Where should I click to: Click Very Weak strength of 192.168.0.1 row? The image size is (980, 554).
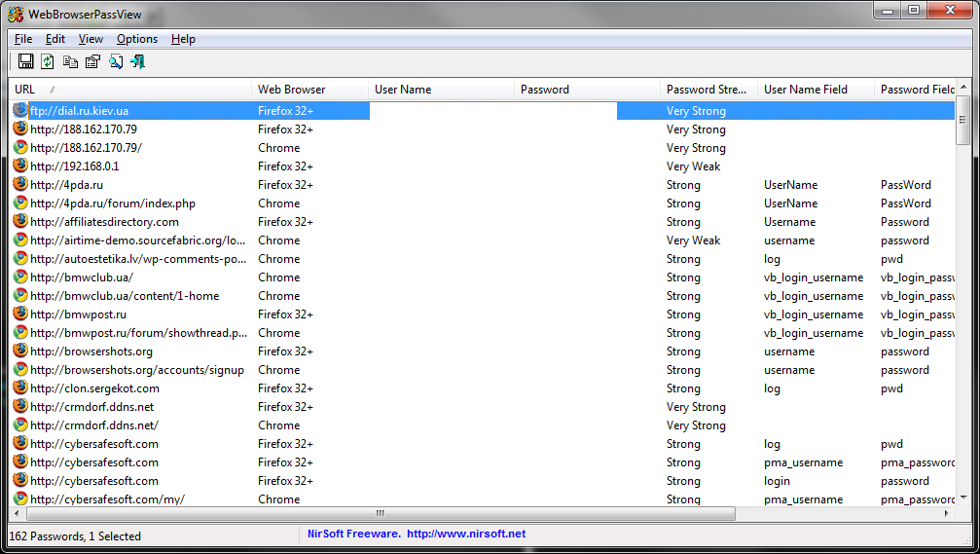tap(693, 166)
